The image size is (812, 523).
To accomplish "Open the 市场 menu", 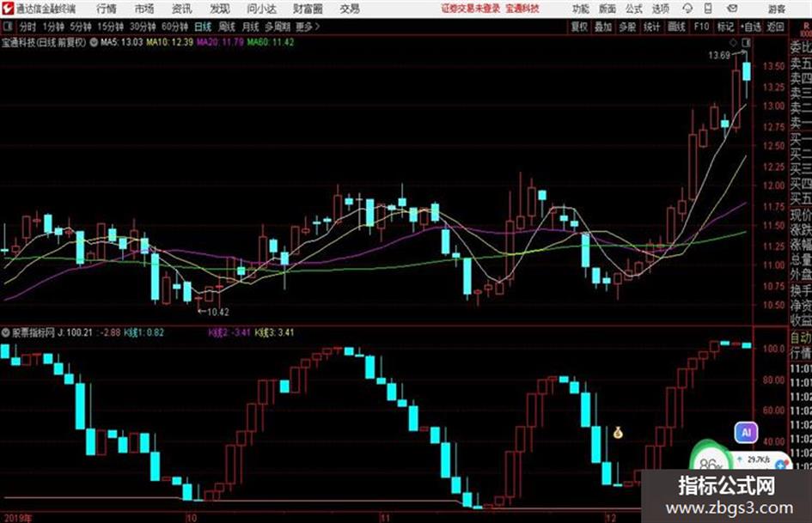I will click(x=144, y=9).
